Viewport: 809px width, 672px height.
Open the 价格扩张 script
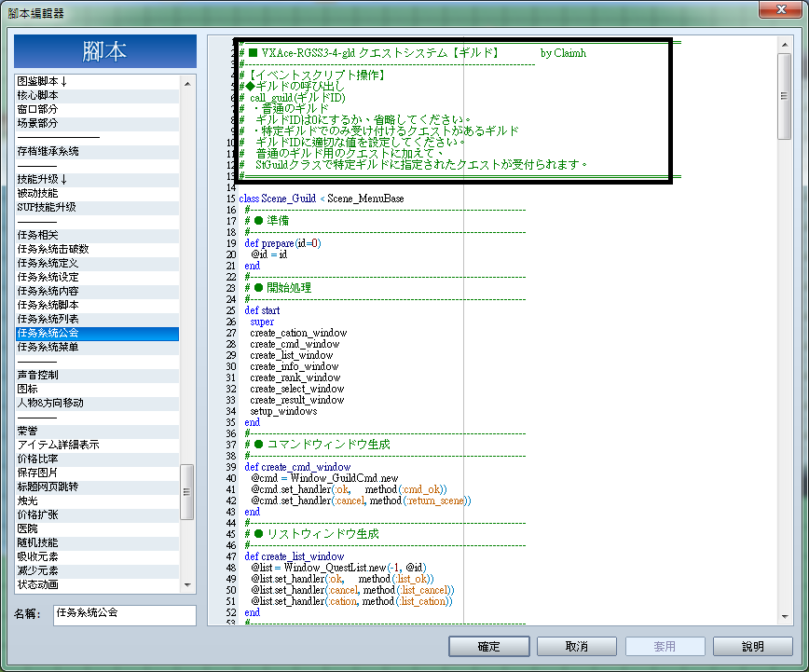click(x=98, y=514)
